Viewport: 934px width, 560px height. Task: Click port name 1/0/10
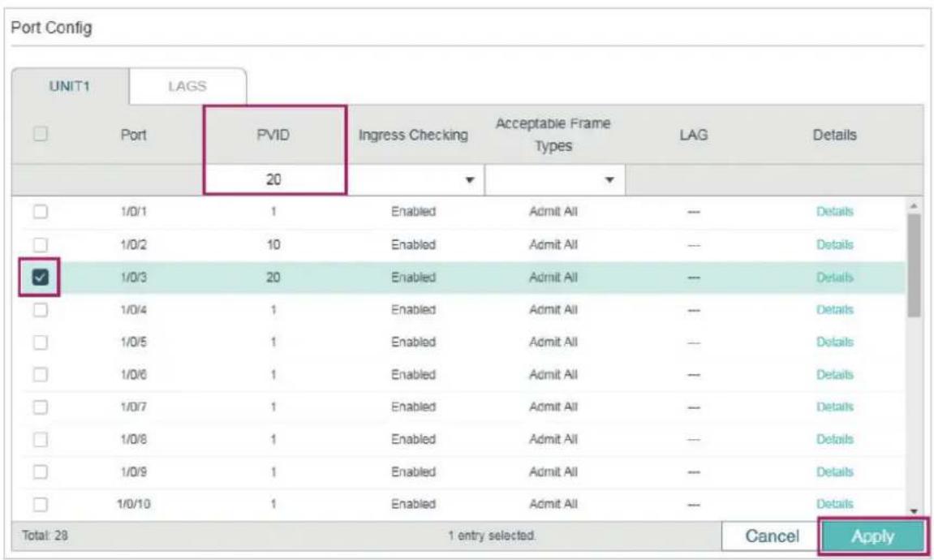pyautogui.click(x=133, y=504)
